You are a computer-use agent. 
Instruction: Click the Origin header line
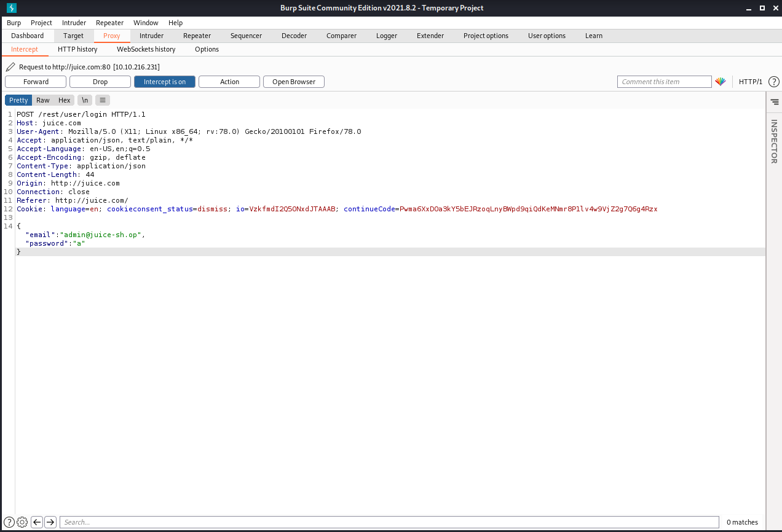tap(68, 183)
